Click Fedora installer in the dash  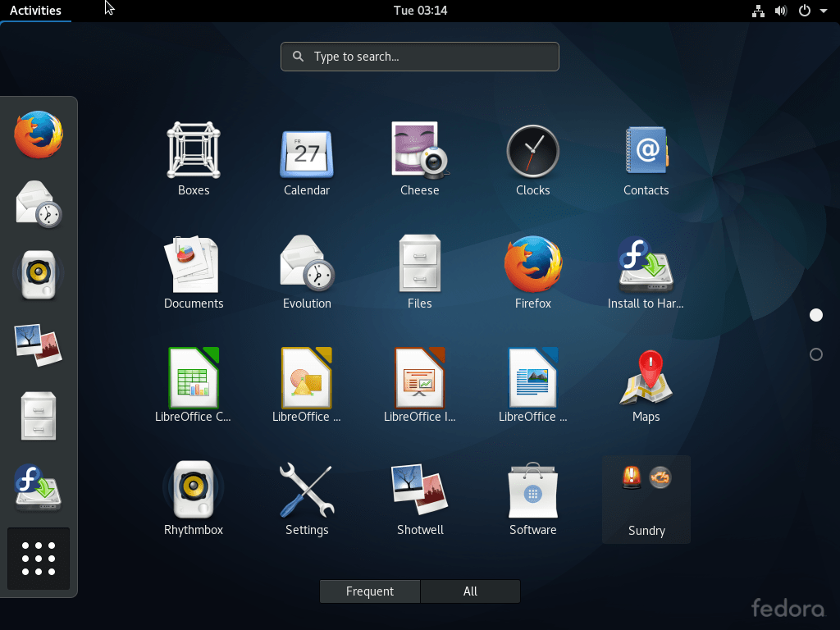(x=39, y=486)
